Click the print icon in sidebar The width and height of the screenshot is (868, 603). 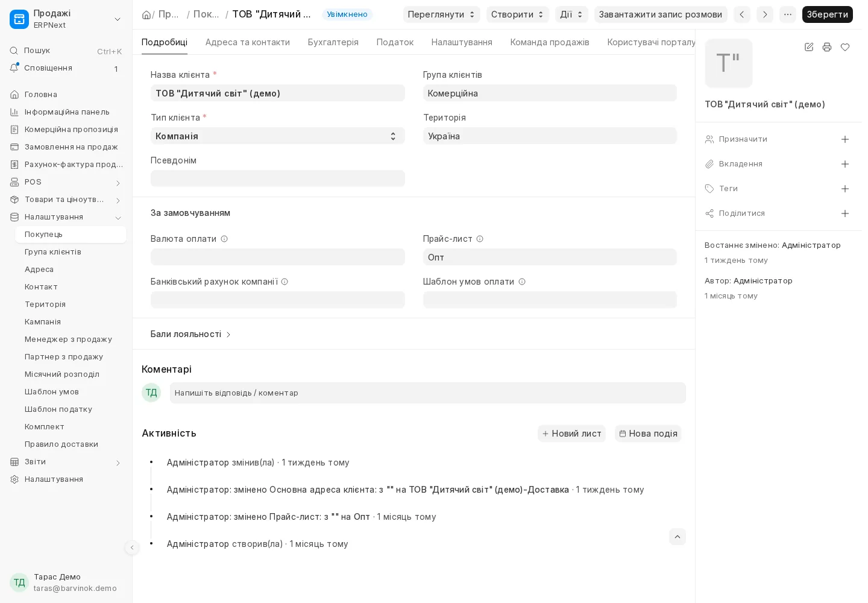[827, 47]
